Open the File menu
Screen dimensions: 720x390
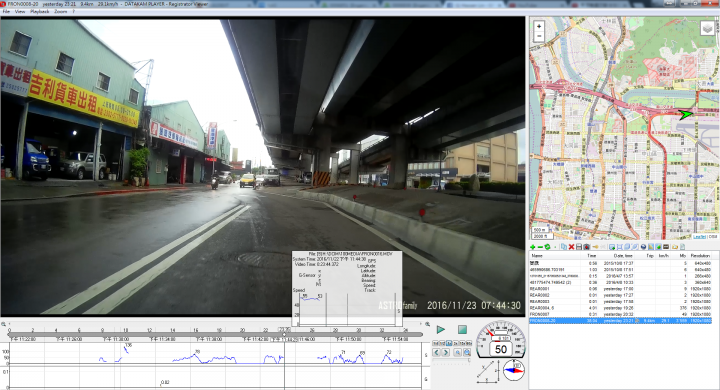6,11
